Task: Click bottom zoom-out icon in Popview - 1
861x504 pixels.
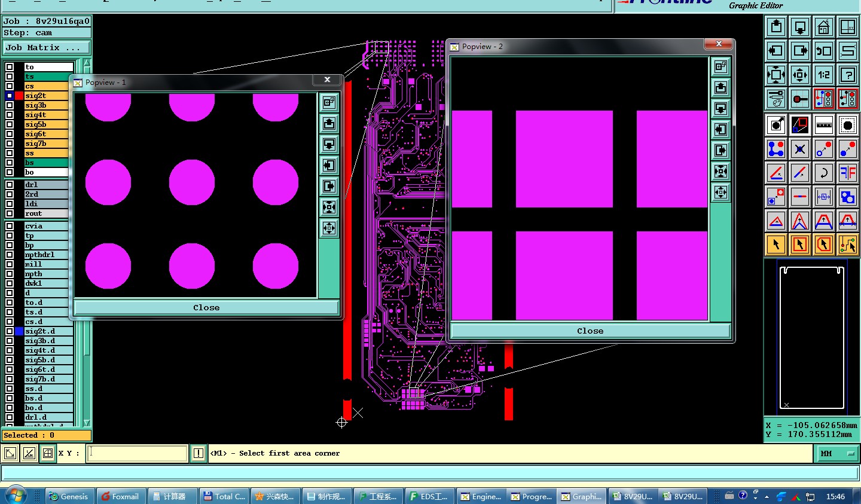Action: [329, 228]
